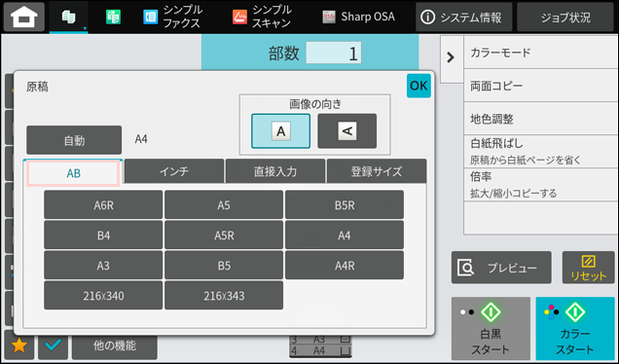This screenshot has width=619, height=364.
Task: Tap the blue checkmark icon
Action: (53, 346)
